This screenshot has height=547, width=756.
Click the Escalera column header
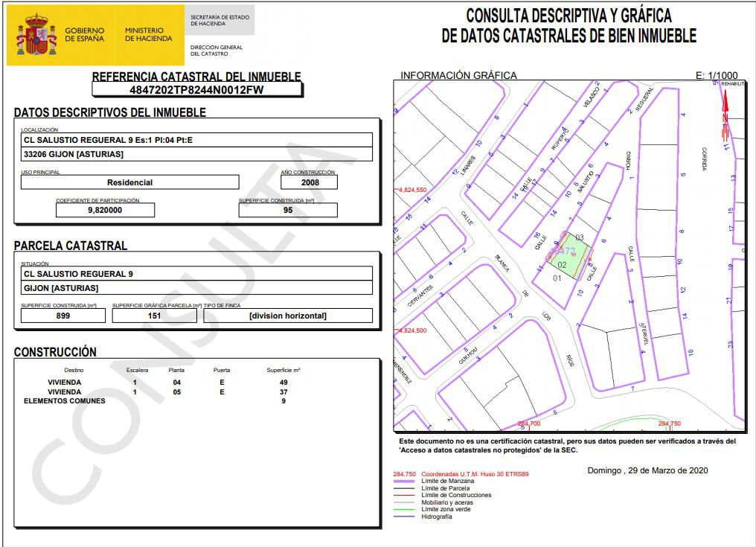point(138,370)
